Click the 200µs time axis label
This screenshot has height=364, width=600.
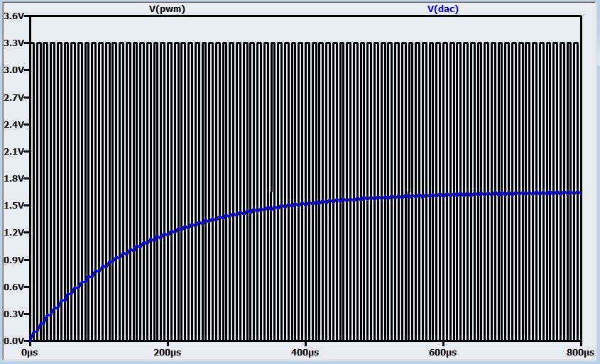(x=168, y=352)
